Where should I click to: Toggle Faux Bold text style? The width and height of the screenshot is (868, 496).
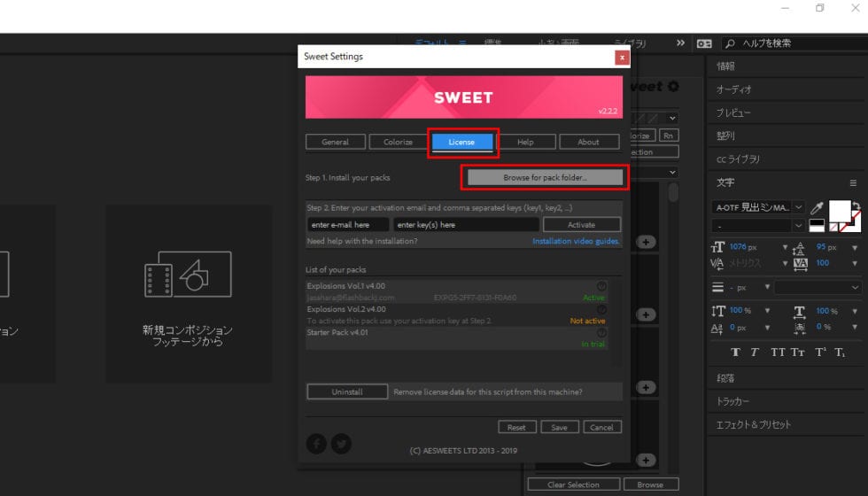pyautogui.click(x=736, y=353)
